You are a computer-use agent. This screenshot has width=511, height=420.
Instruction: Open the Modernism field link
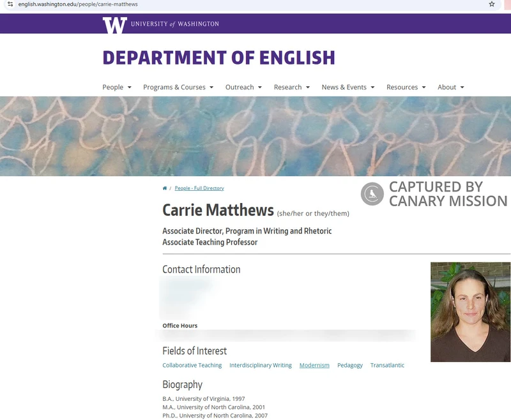314,365
